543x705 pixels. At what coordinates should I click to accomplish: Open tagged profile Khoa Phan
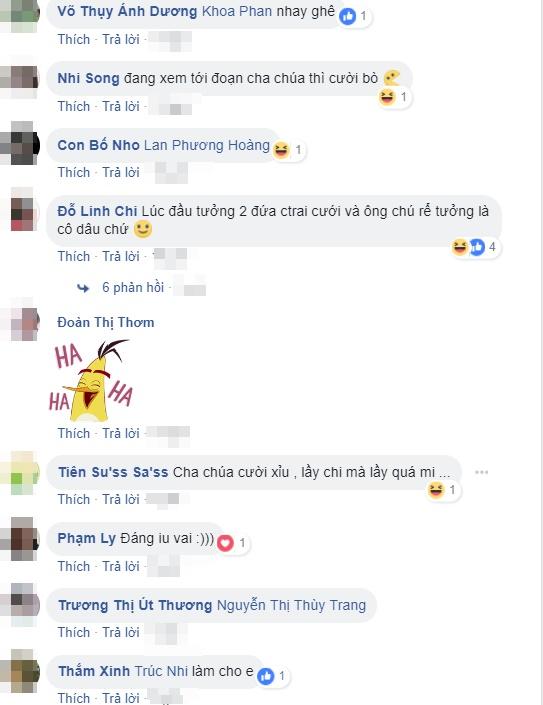(x=237, y=12)
